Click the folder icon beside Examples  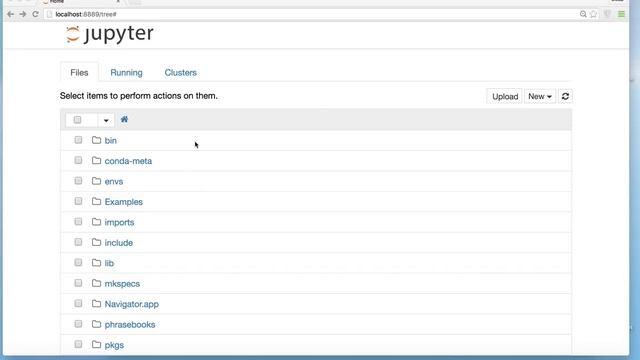(x=96, y=201)
